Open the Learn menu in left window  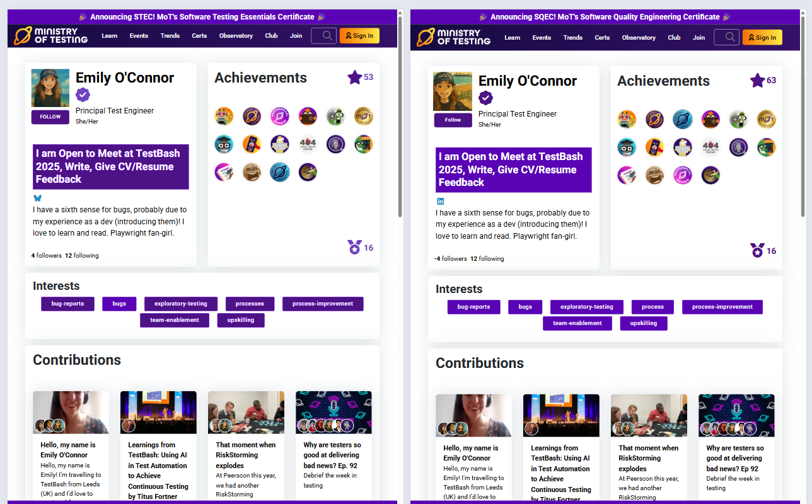[x=110, y=36]
